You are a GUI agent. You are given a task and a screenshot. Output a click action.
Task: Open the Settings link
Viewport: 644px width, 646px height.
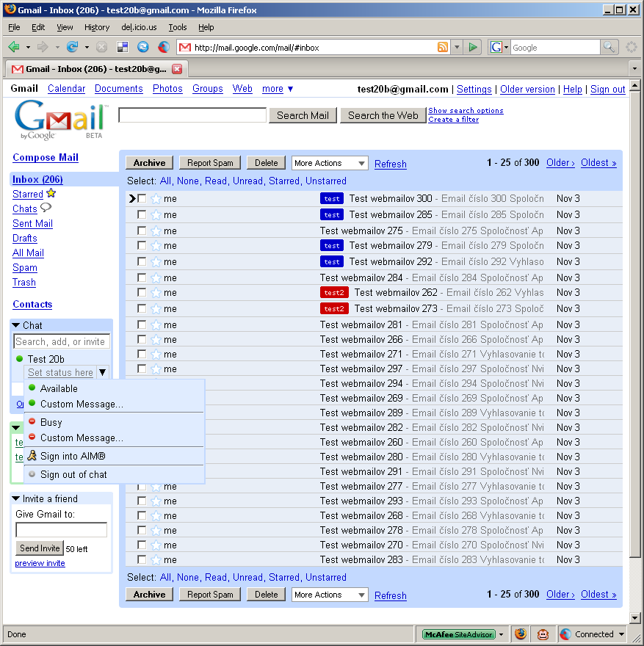point(474,89)
